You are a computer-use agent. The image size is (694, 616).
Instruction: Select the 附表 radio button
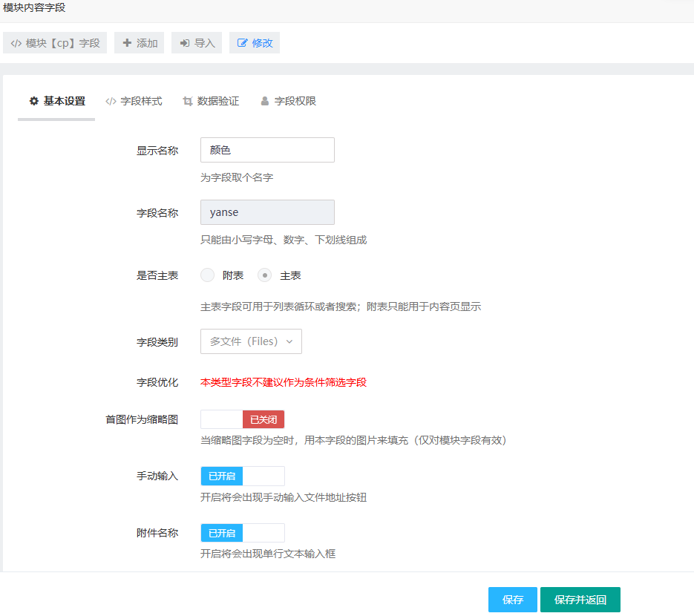[x=208, y=275]
